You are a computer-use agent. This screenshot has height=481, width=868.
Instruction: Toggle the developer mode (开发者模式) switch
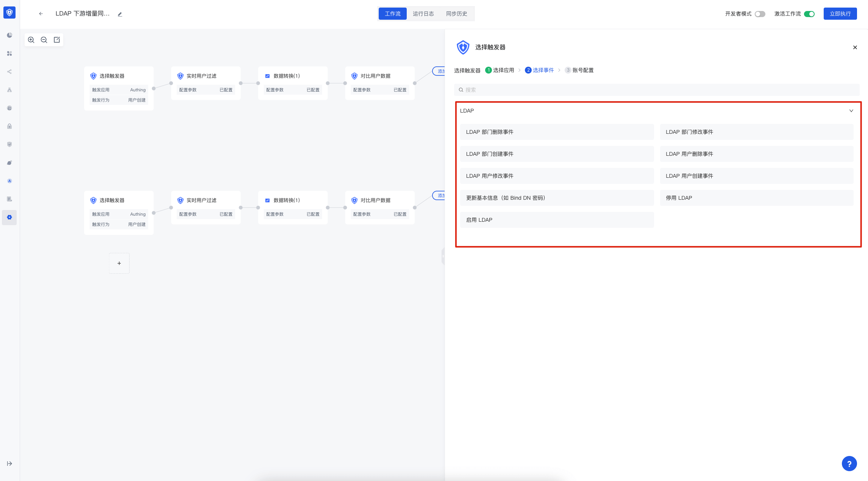pos(760,14)
